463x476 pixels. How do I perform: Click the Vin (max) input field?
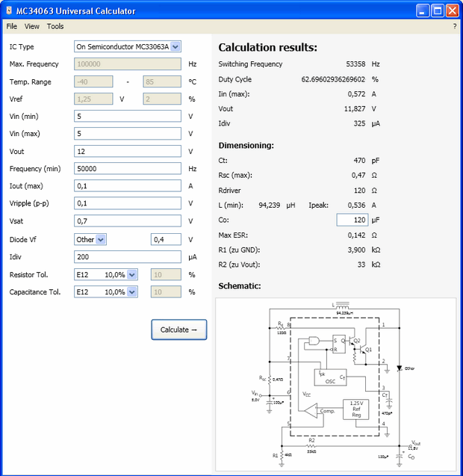(x=128, y=134)
